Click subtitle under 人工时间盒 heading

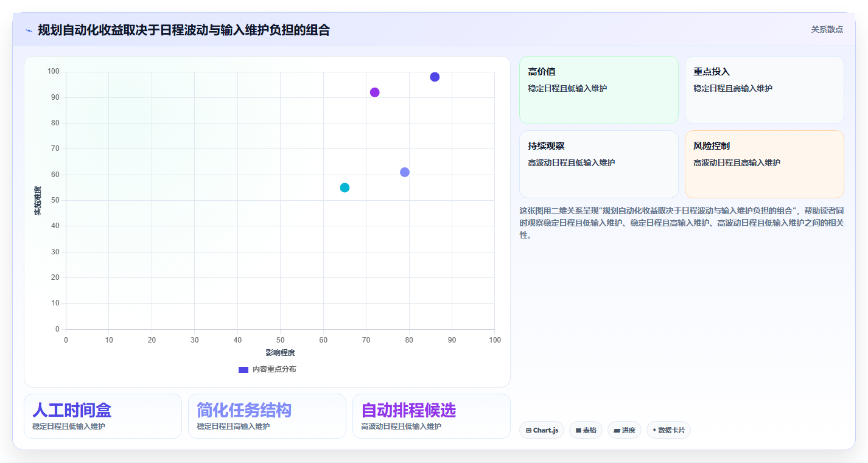pyautogui.click(x=69, y=426)
